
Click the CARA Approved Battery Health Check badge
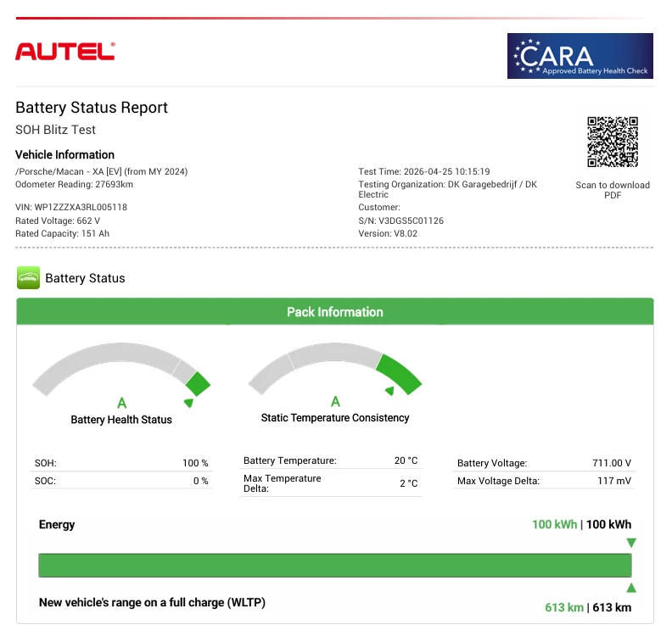click(580, 56)
